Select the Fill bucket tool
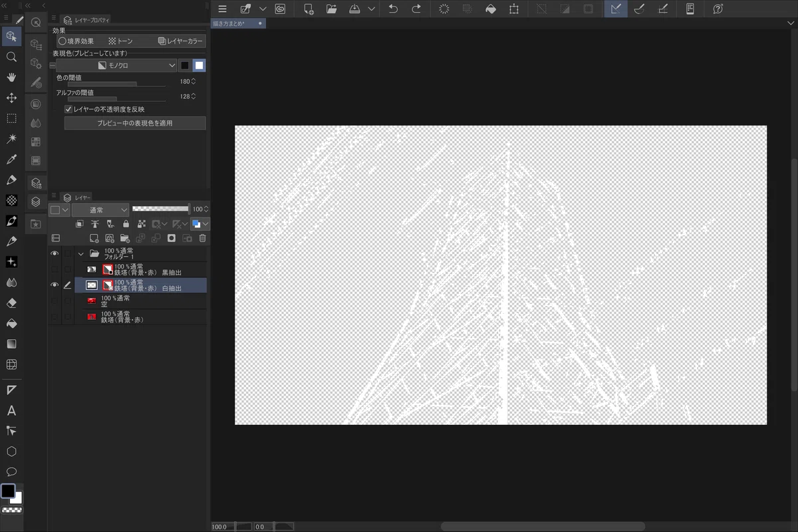 (x=11, y=323)
